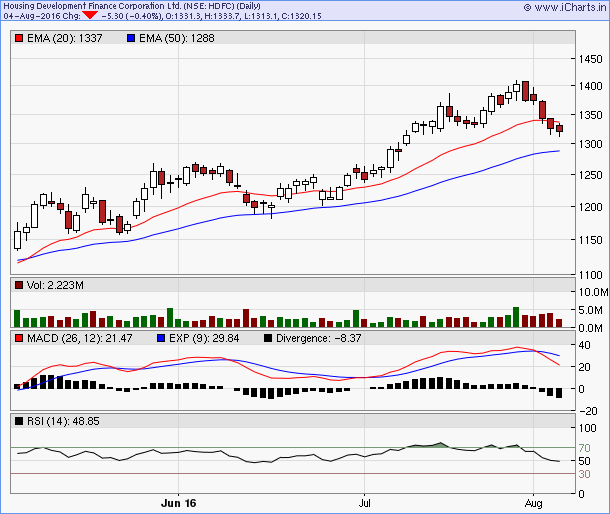This screenshot has width=610, height=514.
Task: Click the 5.0M volume axis label
Action: pyautogui.click(x=591, y=310)
